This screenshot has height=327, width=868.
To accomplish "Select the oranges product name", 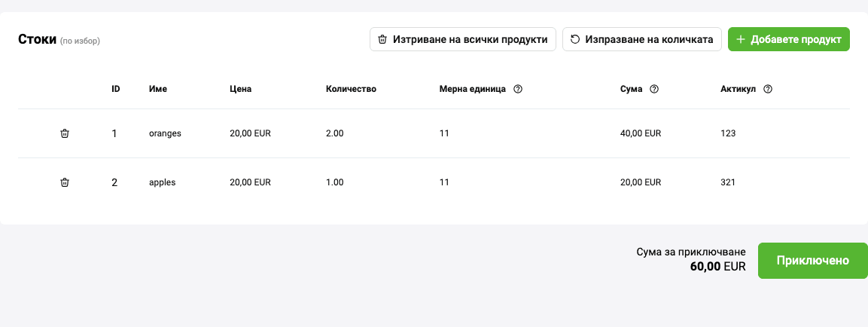I will (x=165, y=133).
